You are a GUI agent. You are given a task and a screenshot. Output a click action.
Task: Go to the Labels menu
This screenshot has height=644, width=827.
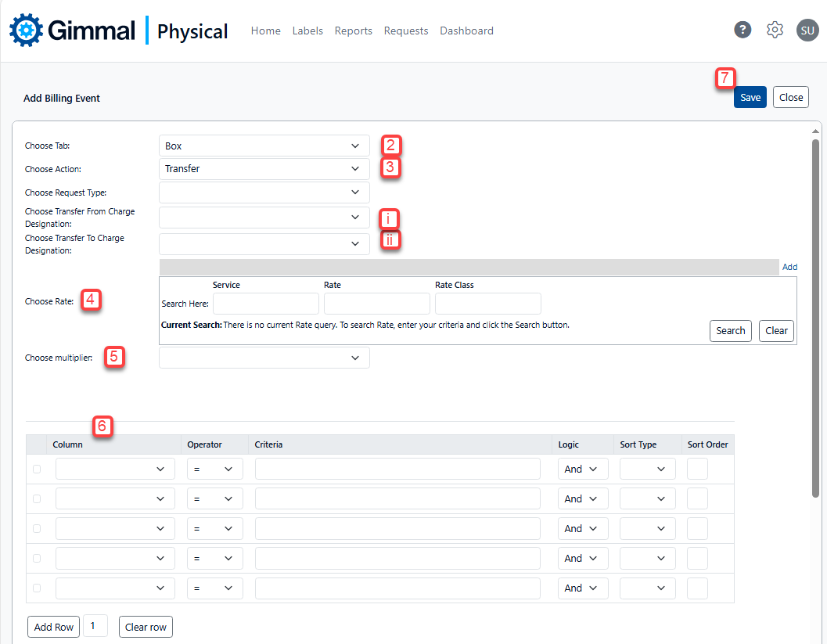pyautogui.click(x=307, y=31)
